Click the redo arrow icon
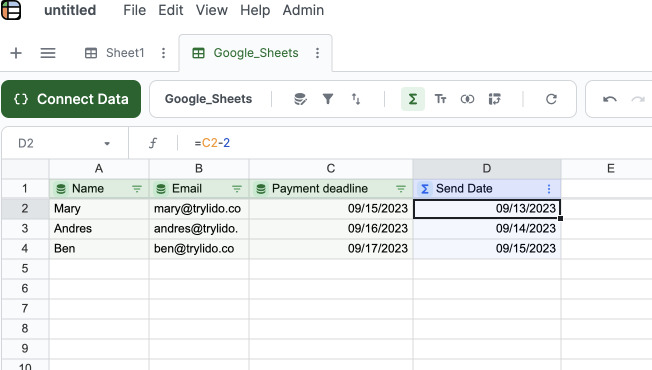This screenshot has height=370, width=652. click(x=638, y=99)
